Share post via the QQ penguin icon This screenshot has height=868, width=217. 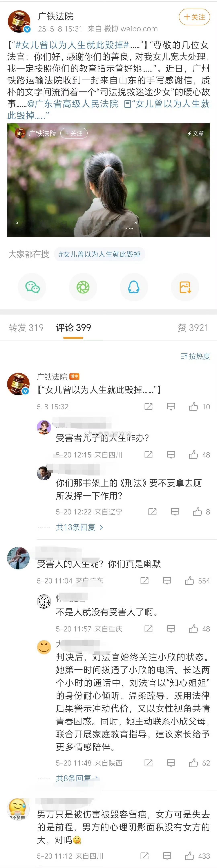click(x=134, y=288)
